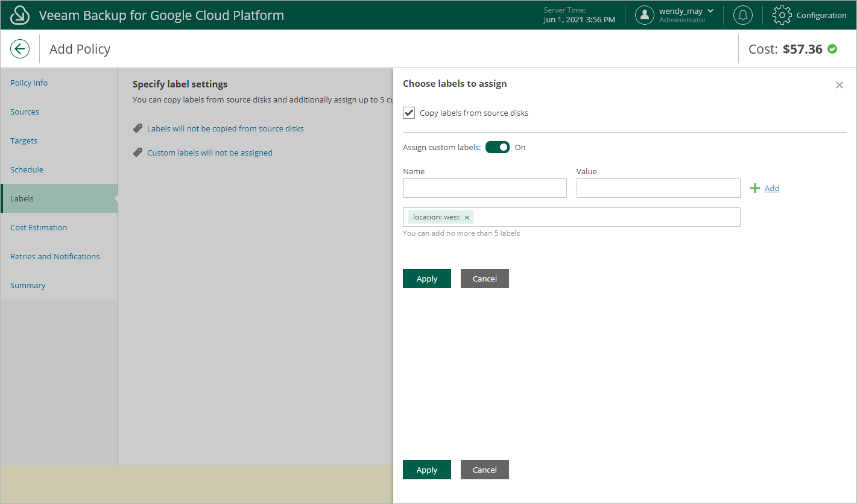Uncheck Copy labels from source disks
This screenshot has height=504, width=857.
pyautogui.click(x=409, y=113)
